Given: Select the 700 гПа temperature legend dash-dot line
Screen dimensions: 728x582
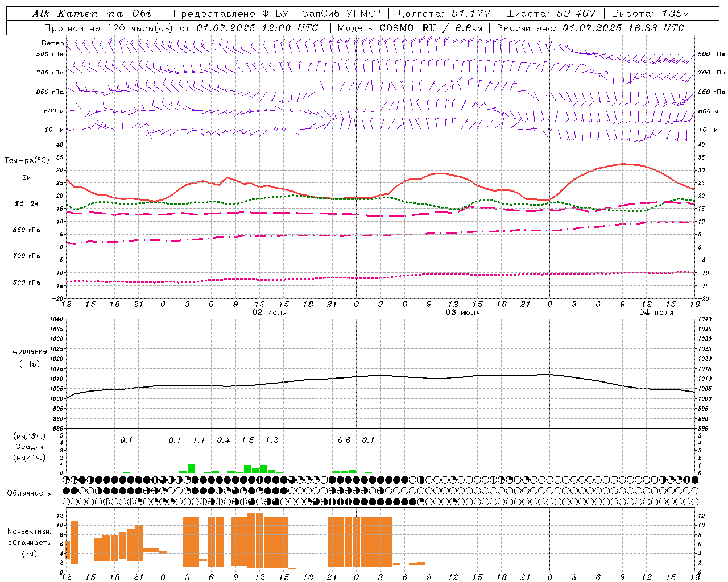Looking at the screenshot, I should point(26,263).
